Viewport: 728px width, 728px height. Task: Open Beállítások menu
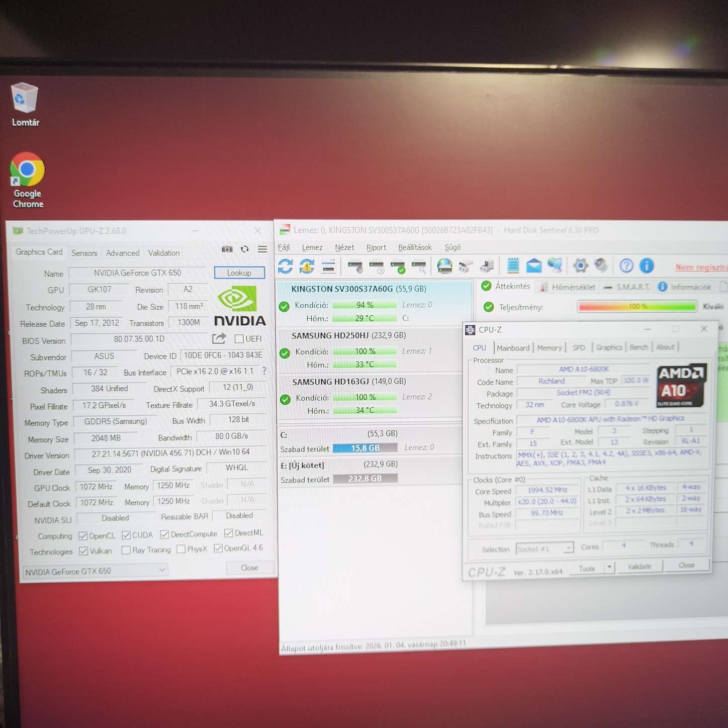click(x=415, y=247)
